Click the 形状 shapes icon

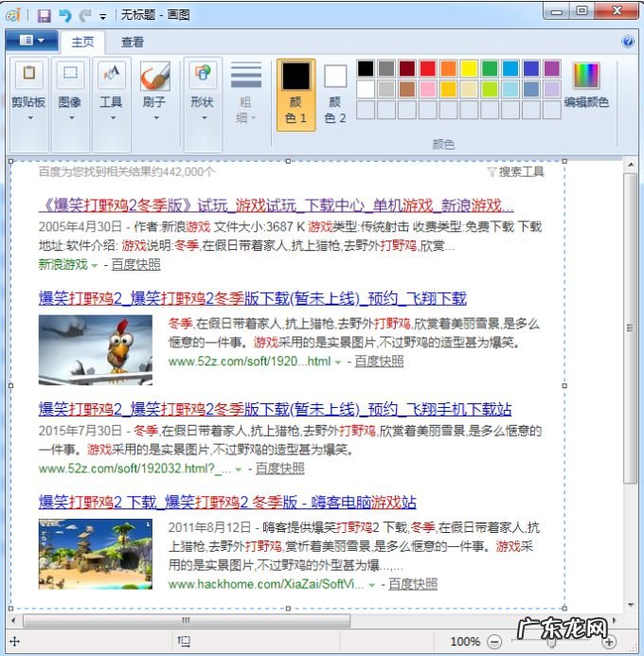coord(203,74)
